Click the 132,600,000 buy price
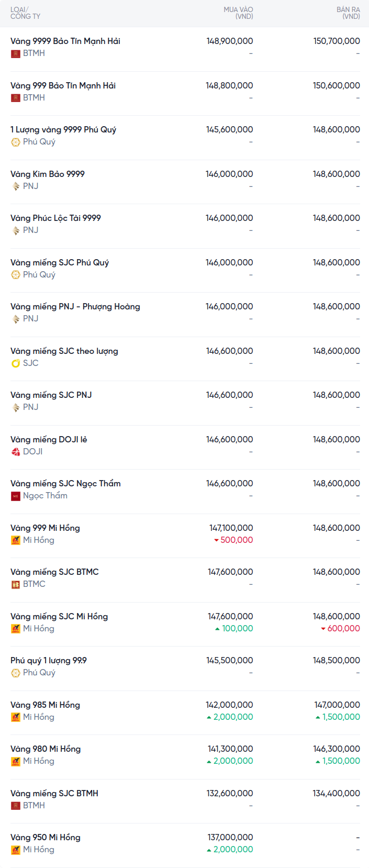The height and width of the screenshot is (868, 369). pyautogui.click(x=230, y=793)
